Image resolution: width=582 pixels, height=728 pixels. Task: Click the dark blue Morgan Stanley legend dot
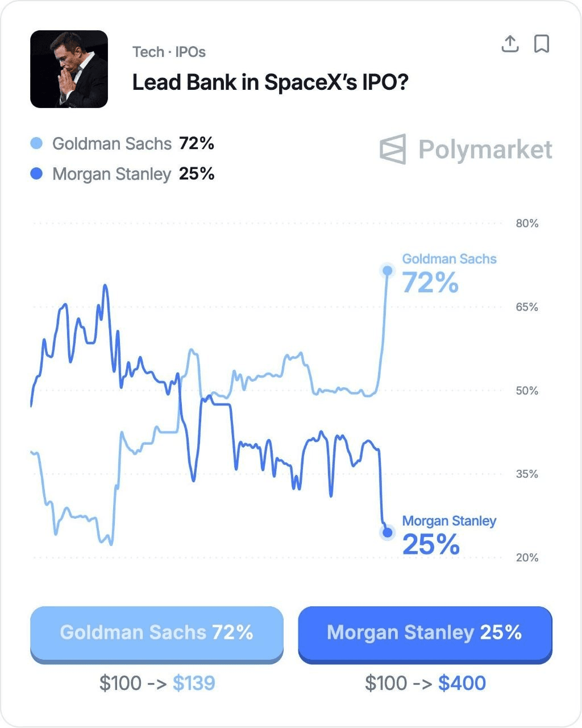36,173
